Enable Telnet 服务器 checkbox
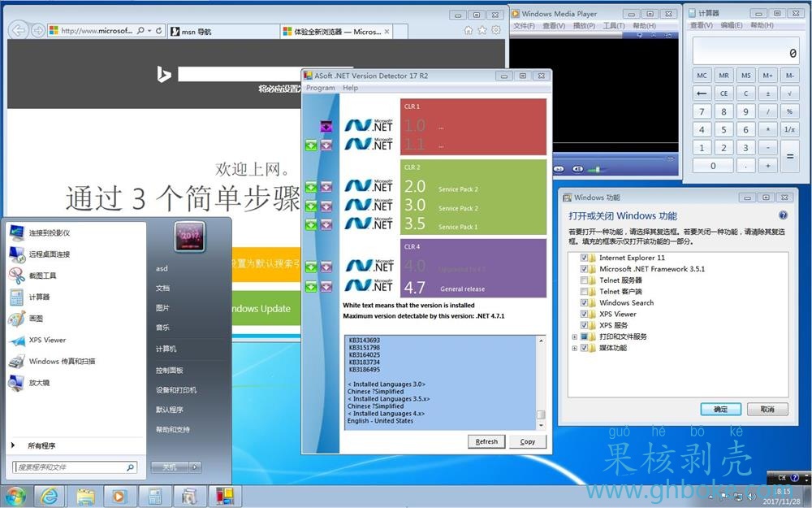 pos(584,280)
